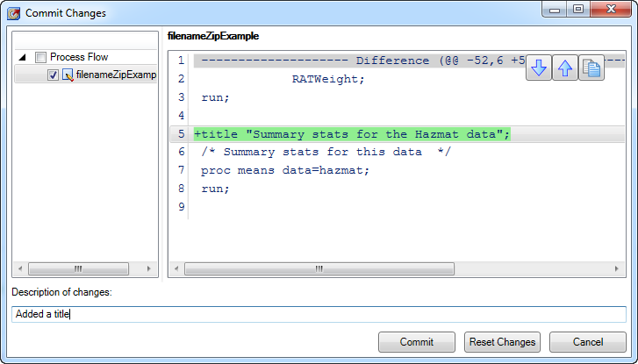The width and height of the screenshot is (638, 364).
Task: Cancel the commit dialog
Action: point(587,342)
